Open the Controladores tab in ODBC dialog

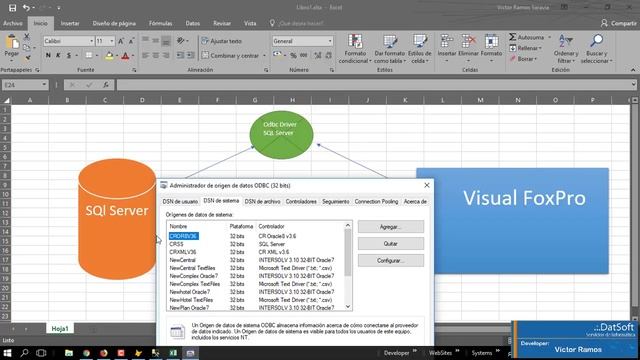(301, 202)
